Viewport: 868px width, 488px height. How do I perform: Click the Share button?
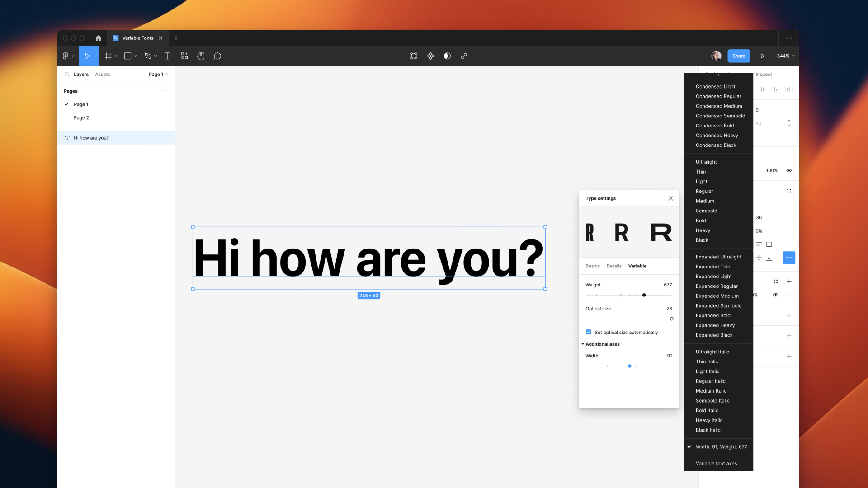[739, 56]
